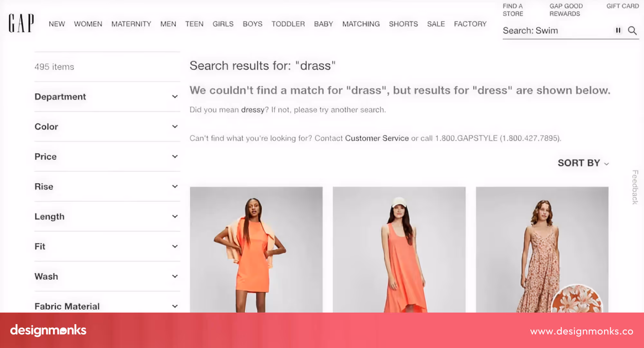
Task: Expand the Length filter
Action: tap(107, 217)
